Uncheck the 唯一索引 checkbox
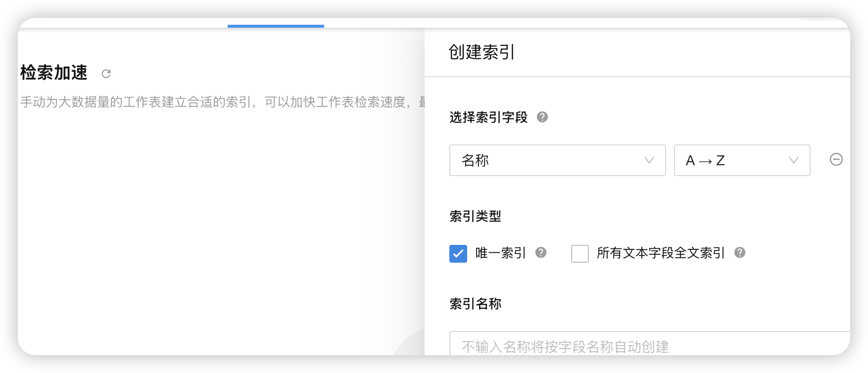Image resolution: width=868 pixels, height=373 pixels. tap(458, 254)
